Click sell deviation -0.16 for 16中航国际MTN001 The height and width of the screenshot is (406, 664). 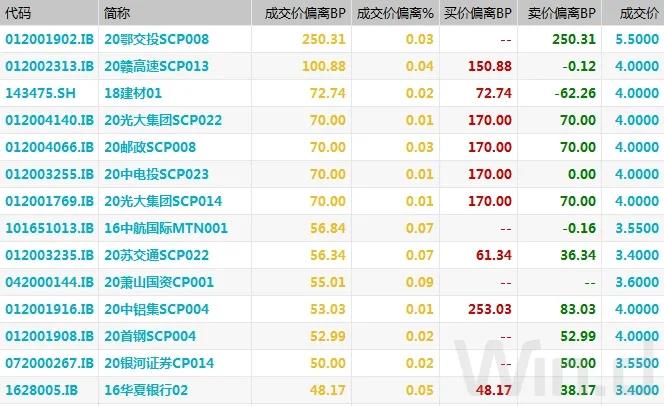click(579, 228)
